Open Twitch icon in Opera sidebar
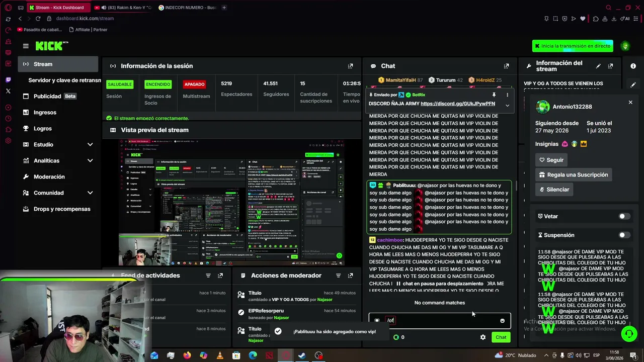The height and width of the screenshot is (362, 644). point(8,79)
